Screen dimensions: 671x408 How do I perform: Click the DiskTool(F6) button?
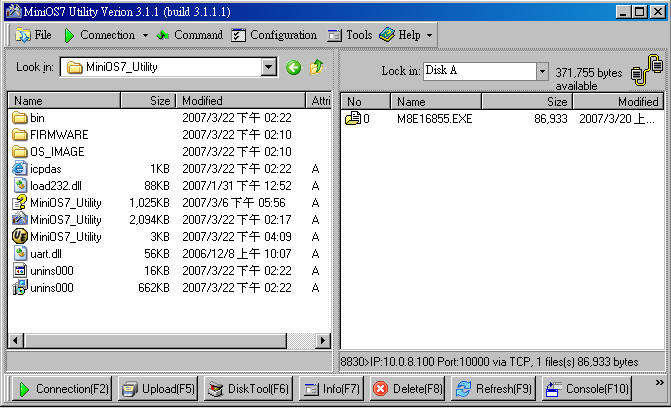[248, 389]
